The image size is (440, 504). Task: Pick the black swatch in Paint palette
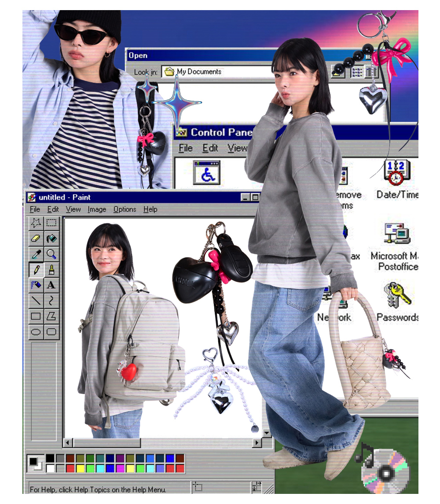50,458
